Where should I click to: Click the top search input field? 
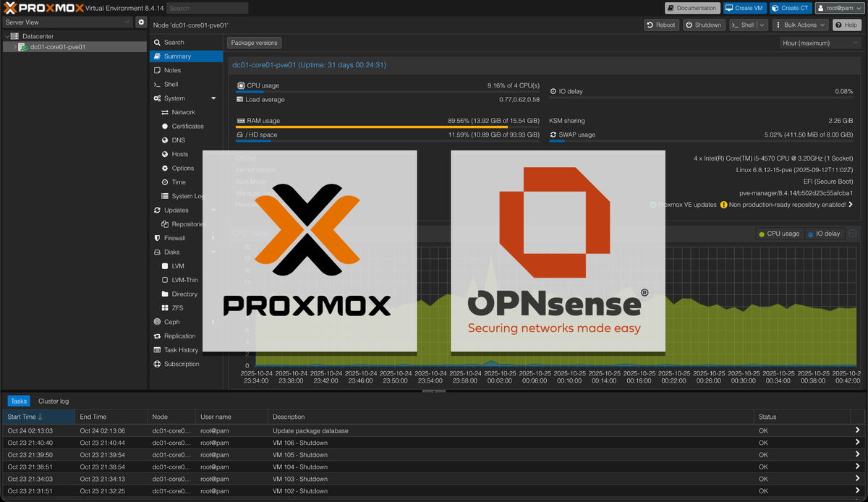[207, 7]
